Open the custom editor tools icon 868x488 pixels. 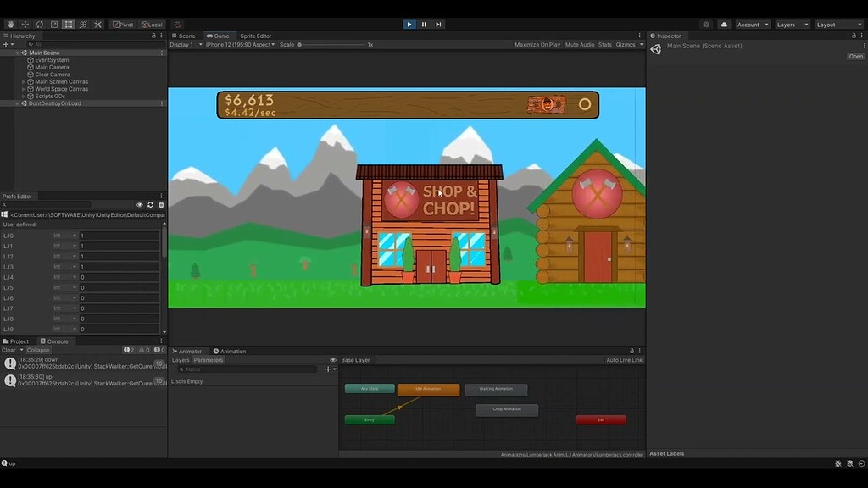(97, 25)
